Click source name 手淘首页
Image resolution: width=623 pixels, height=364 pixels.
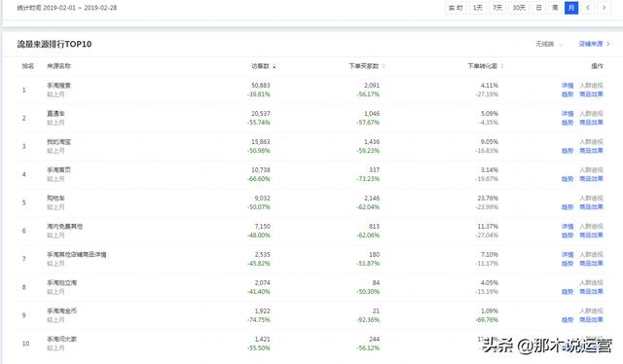coord(58,170)
